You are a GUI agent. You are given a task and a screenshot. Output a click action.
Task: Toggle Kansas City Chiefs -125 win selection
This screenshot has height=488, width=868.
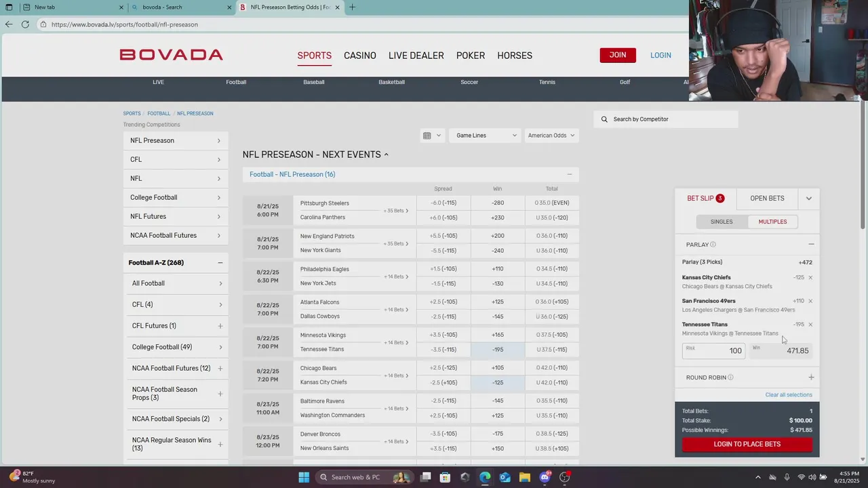(498, 382)
